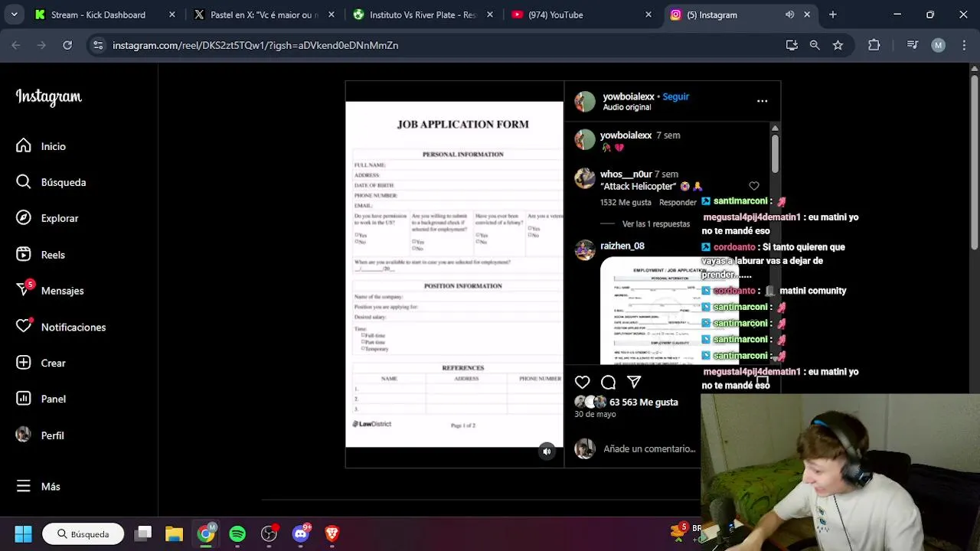The height and width of the screenshot is (551, 980).
Task: Expand Ver las 1 respuestas
Action: (656, 224)
